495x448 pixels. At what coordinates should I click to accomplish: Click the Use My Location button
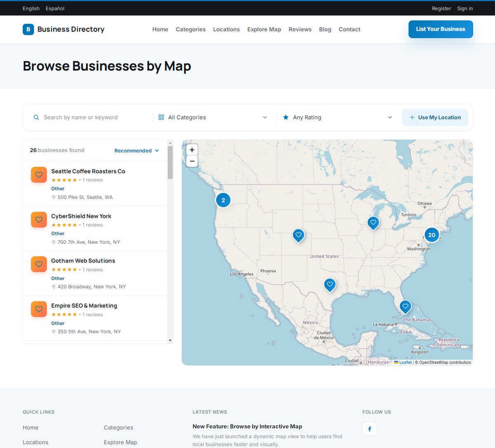(435, 117)
